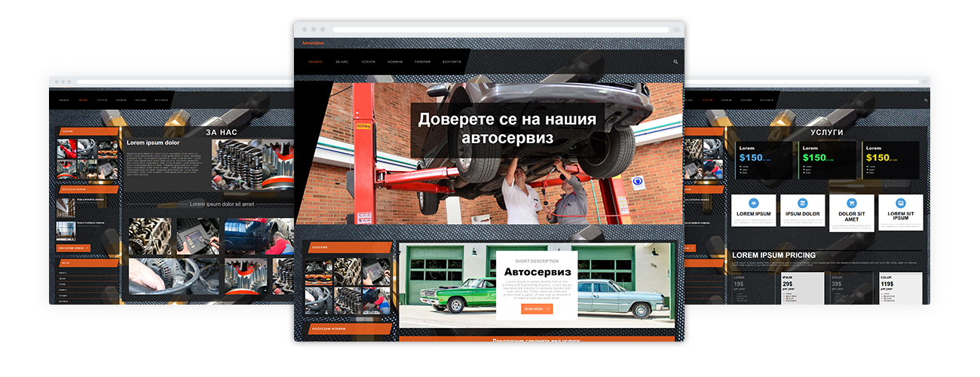Screen dimensions: 980x377
Task: Open the ЗА НАС menu item in center window
Action: click(341, 62)
